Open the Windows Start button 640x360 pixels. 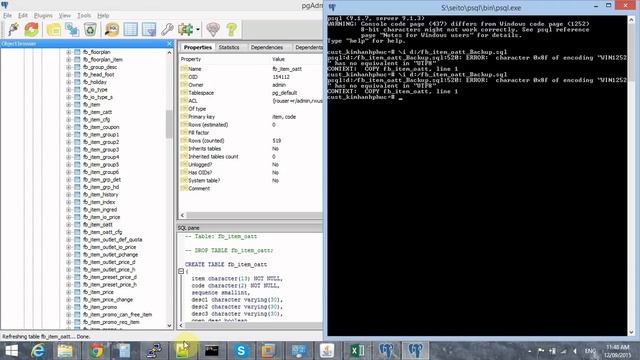[11, 351]
